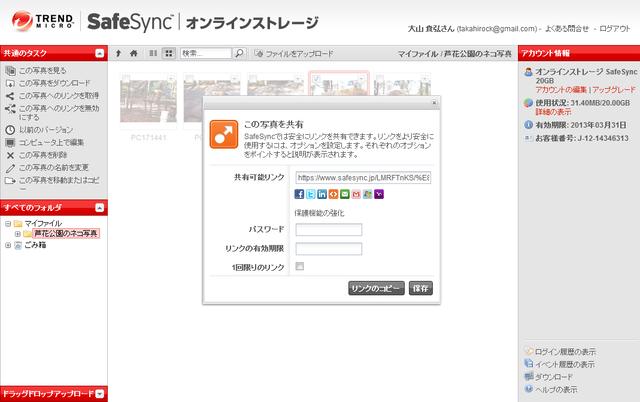Click the magnifier search icon
Screen dimensions: 640x402
(240, 53)
